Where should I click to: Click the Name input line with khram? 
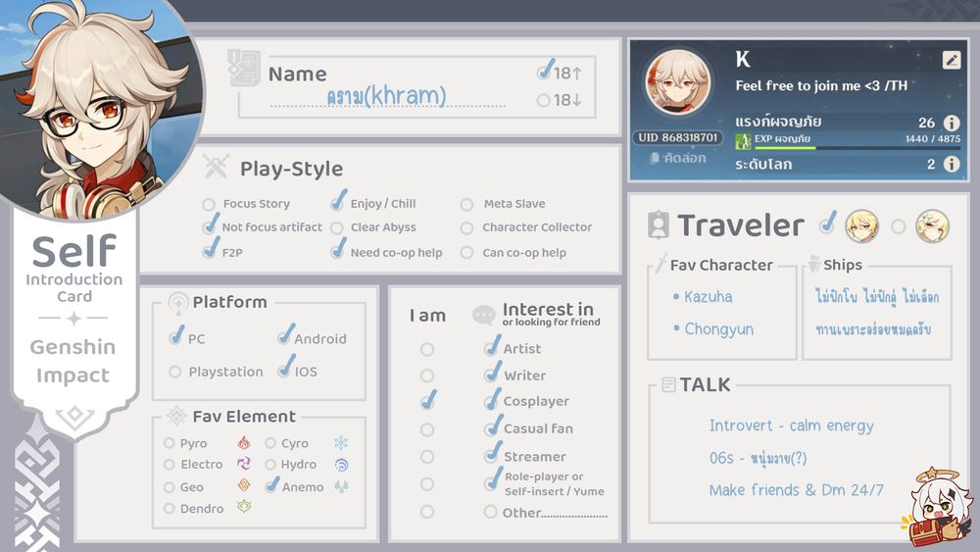pos(387,97)
